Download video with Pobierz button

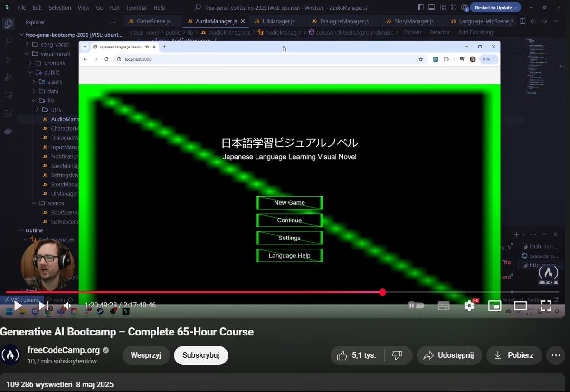point(514,355)
